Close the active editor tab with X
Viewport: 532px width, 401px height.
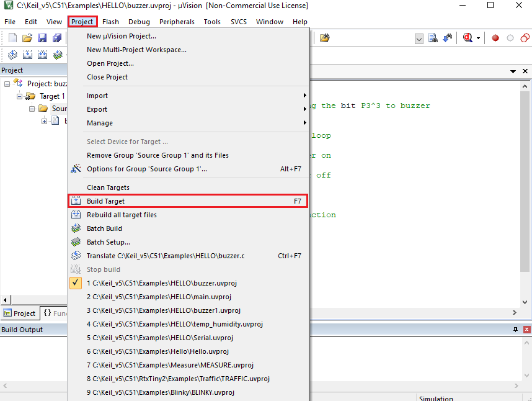(525, 71)
